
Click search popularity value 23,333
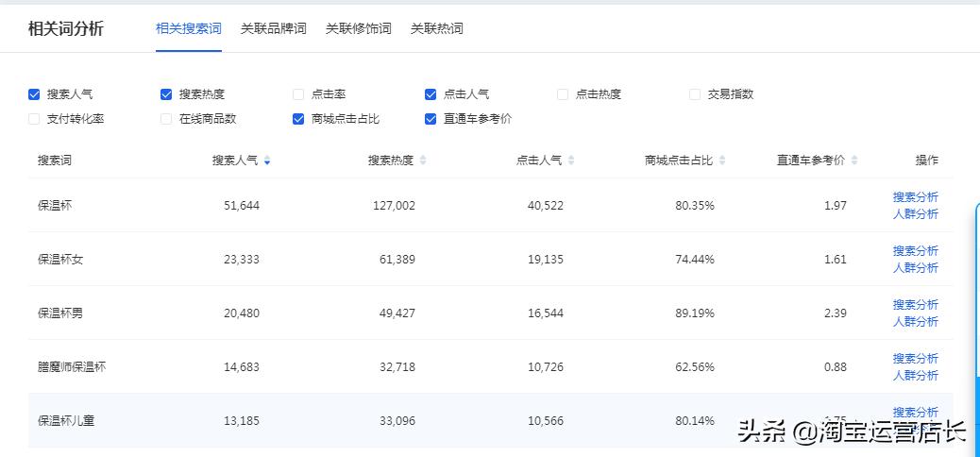click(242, 260)
